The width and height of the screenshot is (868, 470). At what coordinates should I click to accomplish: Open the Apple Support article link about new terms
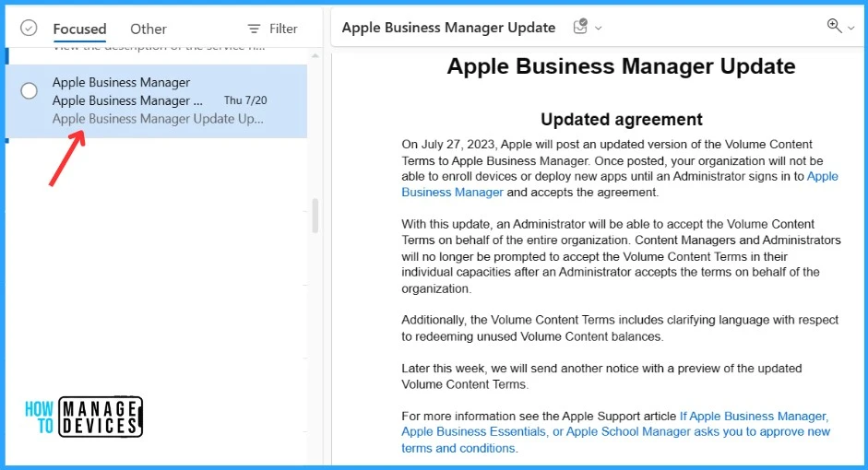pos(615,432)
